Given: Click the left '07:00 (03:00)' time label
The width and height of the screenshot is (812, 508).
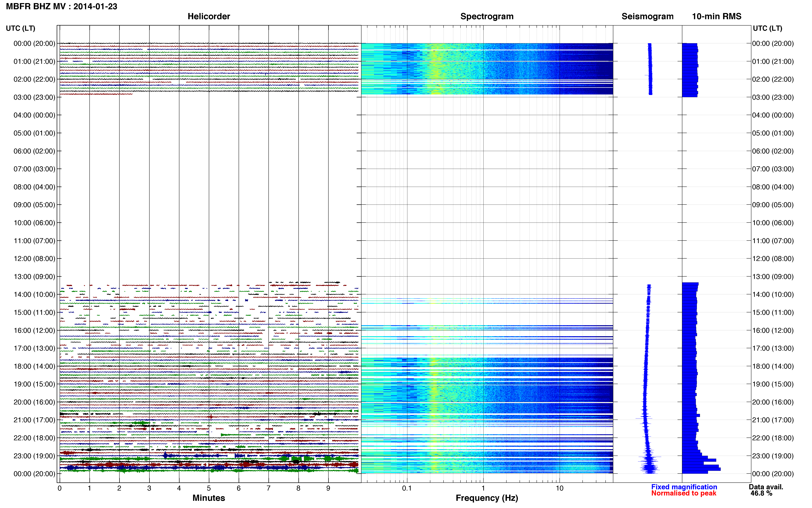Looking at the screenshot, I should tap(34, 169).
